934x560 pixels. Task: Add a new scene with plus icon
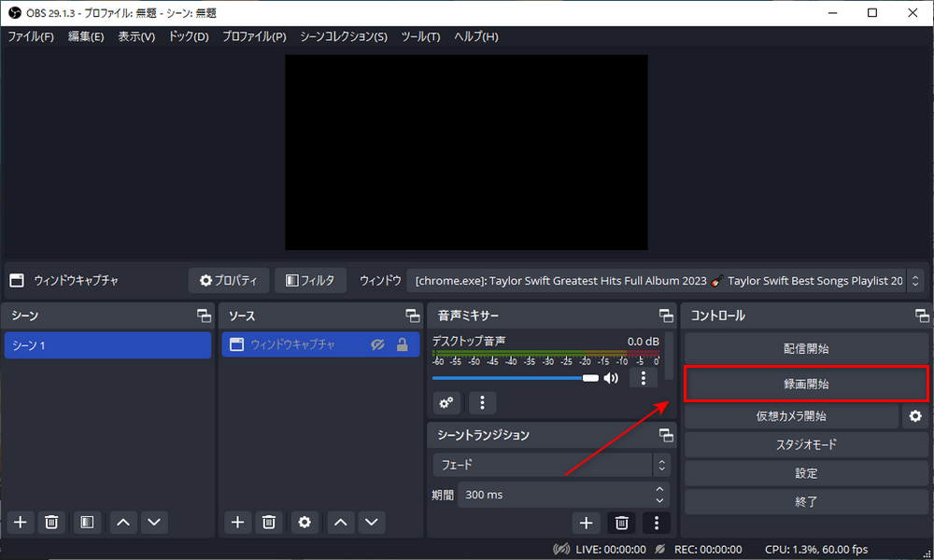click(x=21, y=523)
